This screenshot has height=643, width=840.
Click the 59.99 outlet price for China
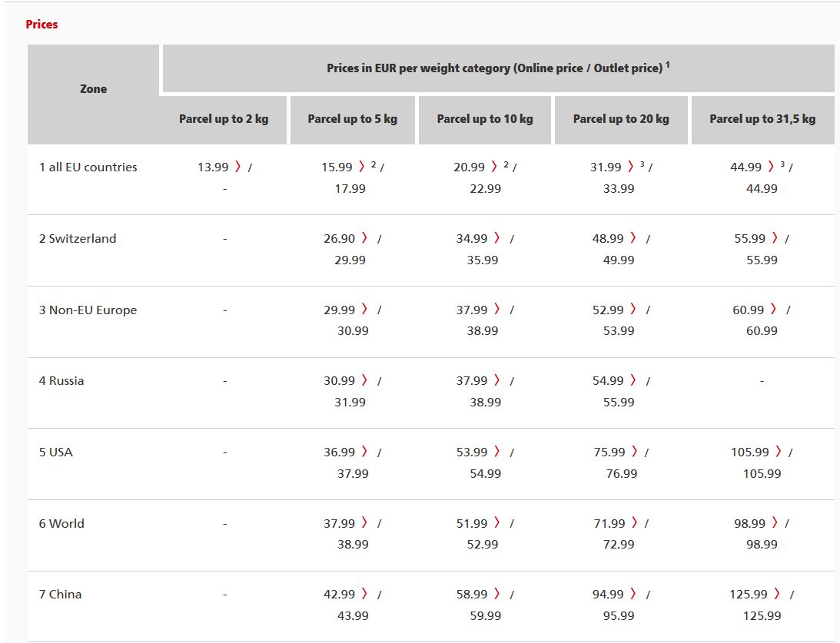point(486,615)
